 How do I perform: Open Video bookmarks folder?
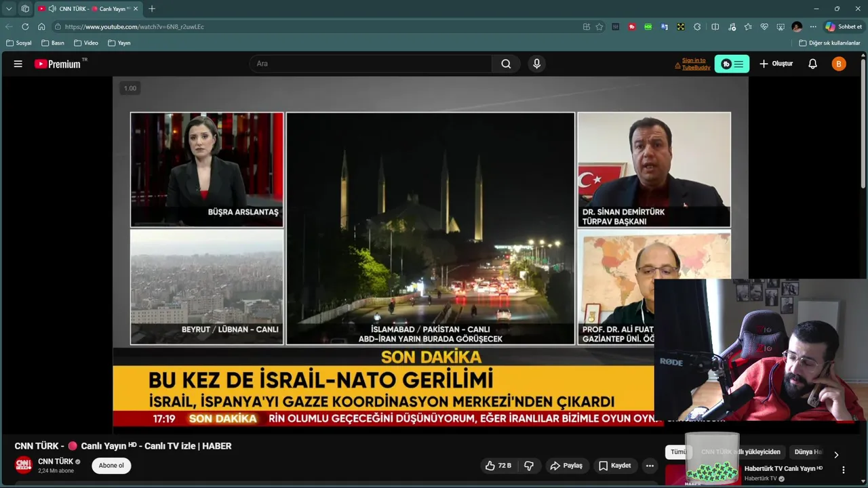pyautogui.click(x=86, y=43)
